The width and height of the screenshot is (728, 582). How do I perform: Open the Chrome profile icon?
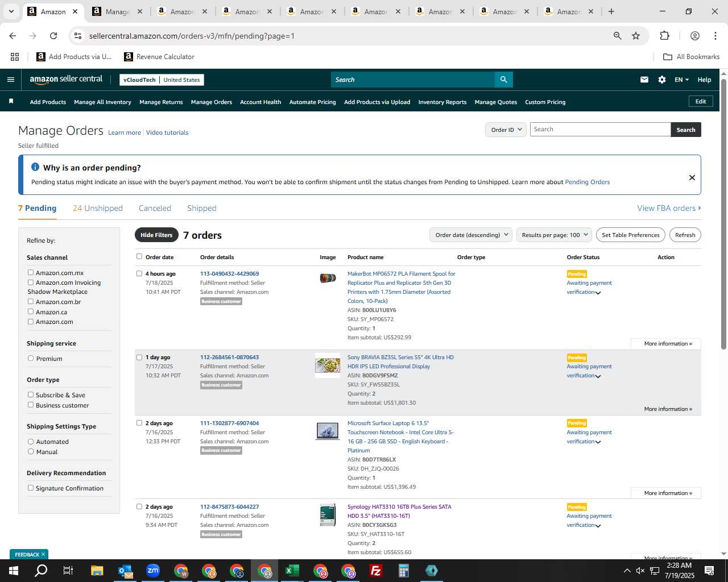(x=695, y=36)
